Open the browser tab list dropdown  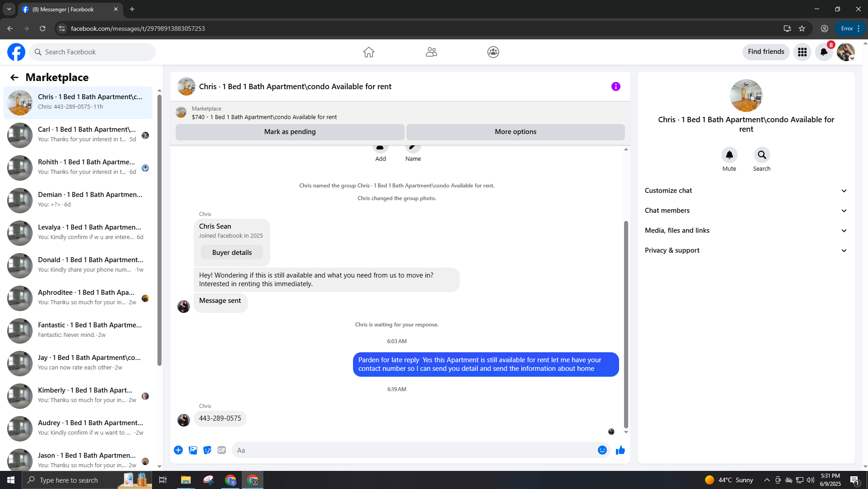coord(9,9)
